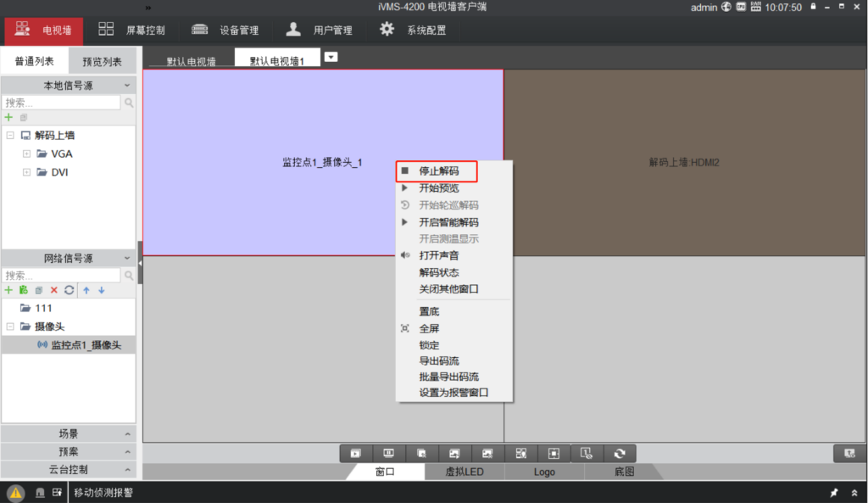Click the refresh icon in the 网络信号源 toolbar
Viewport: 868px width, 503px height.
tap(69, 290)
